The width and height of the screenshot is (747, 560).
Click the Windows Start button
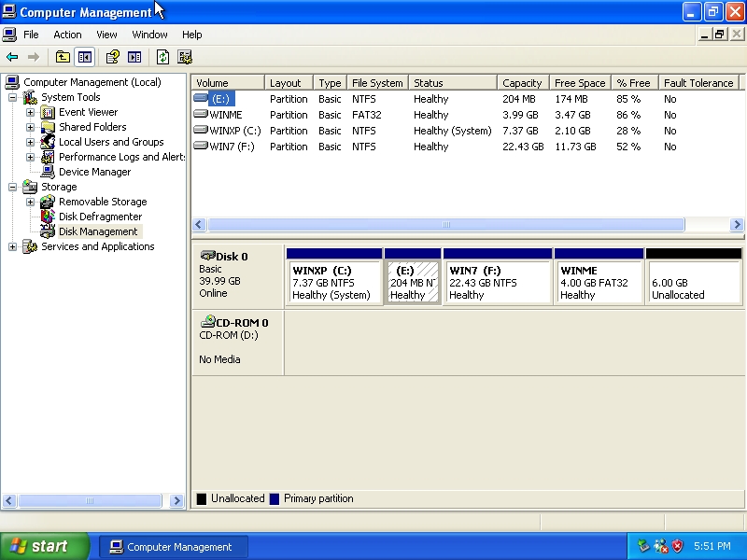[44, 547]
